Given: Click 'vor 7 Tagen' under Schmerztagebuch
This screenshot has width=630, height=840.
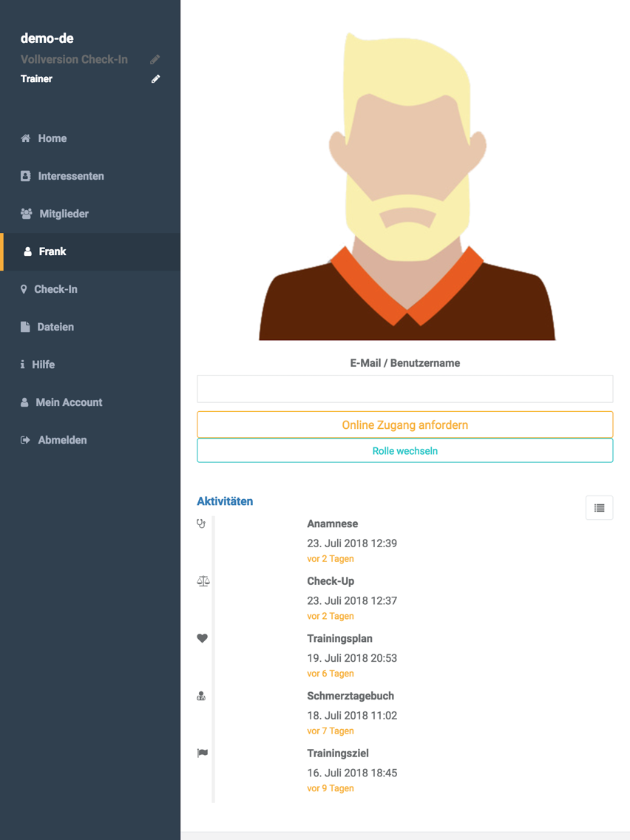Looking at the screenshot, I should click(331, 731).
